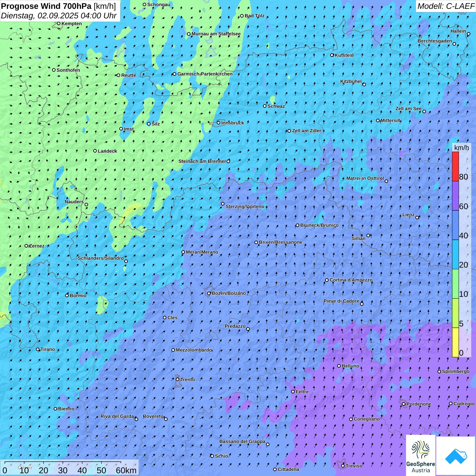The height and width of the screenshot is (476, 476).
Task: Click the Bienno city marker
Action: click(55, 409)
